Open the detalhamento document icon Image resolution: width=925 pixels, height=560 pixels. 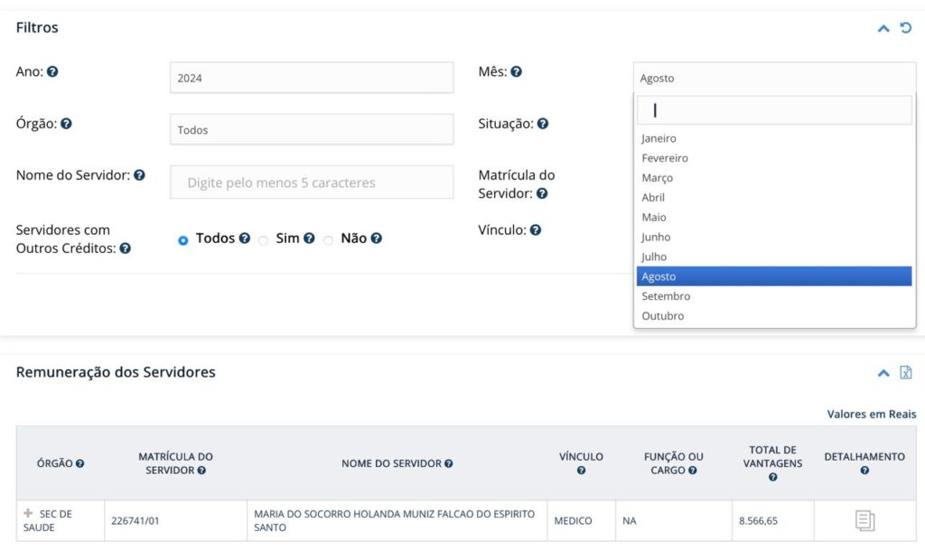864,521
